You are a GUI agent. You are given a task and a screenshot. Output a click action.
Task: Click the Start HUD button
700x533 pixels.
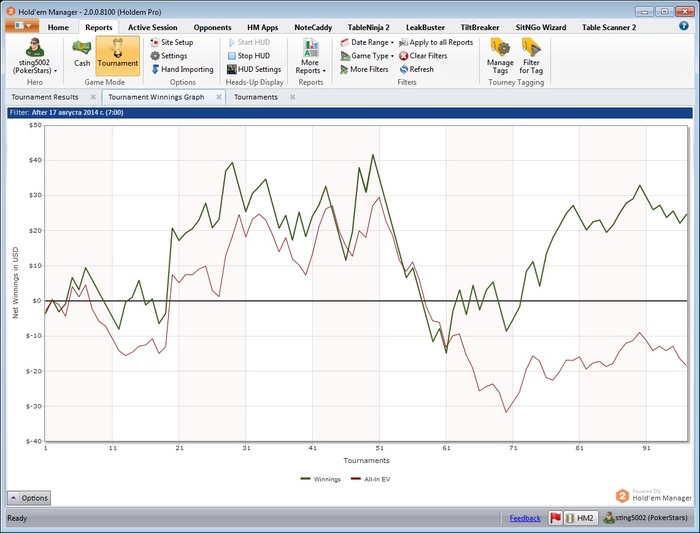coord(249,42)
